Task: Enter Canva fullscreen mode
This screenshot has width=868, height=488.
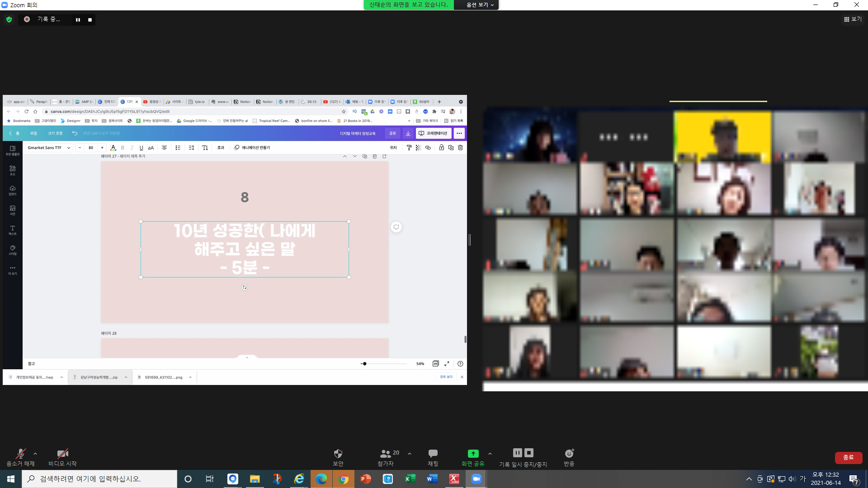Action: pos(447,364)
